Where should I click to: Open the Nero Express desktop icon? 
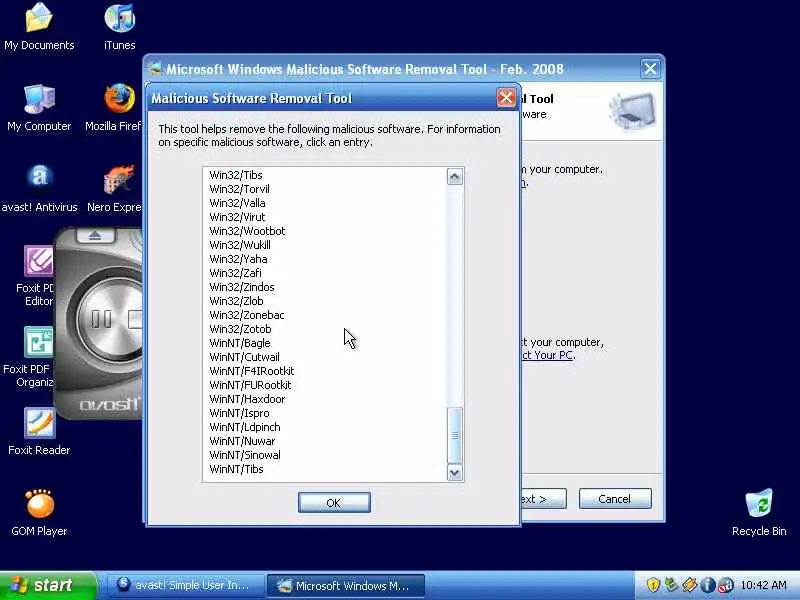116,188
